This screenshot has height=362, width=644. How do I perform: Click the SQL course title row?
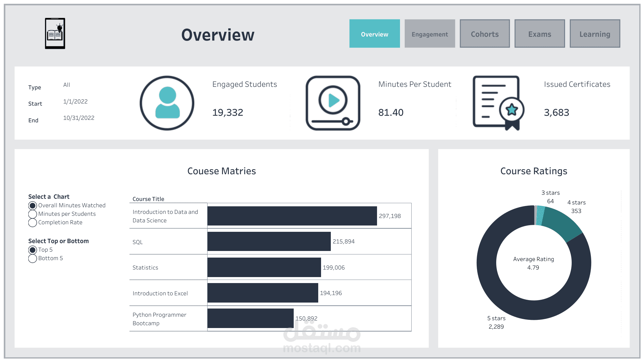click(x=168, y=242)
